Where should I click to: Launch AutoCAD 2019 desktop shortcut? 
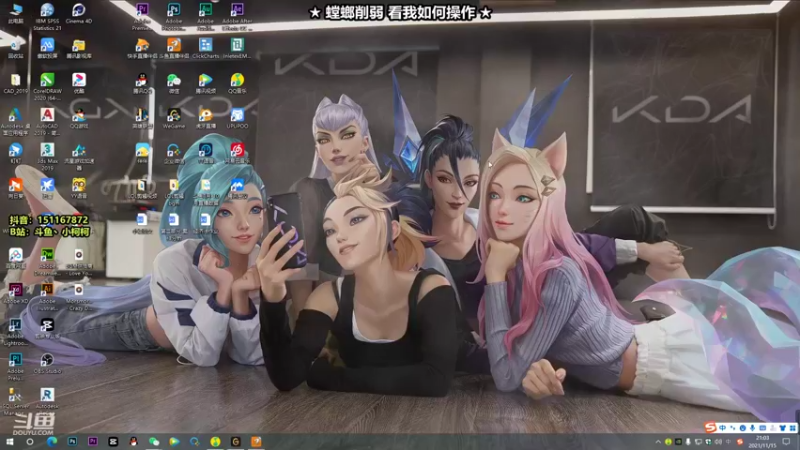[x=47, y=121]
